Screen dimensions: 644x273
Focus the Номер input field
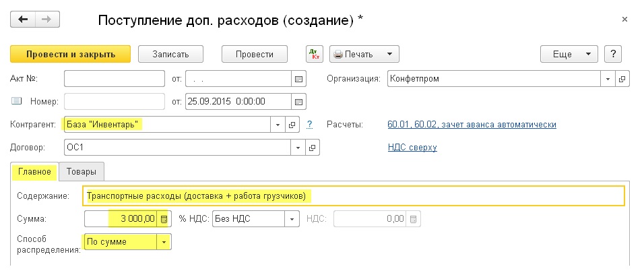(x=115, y=102)
